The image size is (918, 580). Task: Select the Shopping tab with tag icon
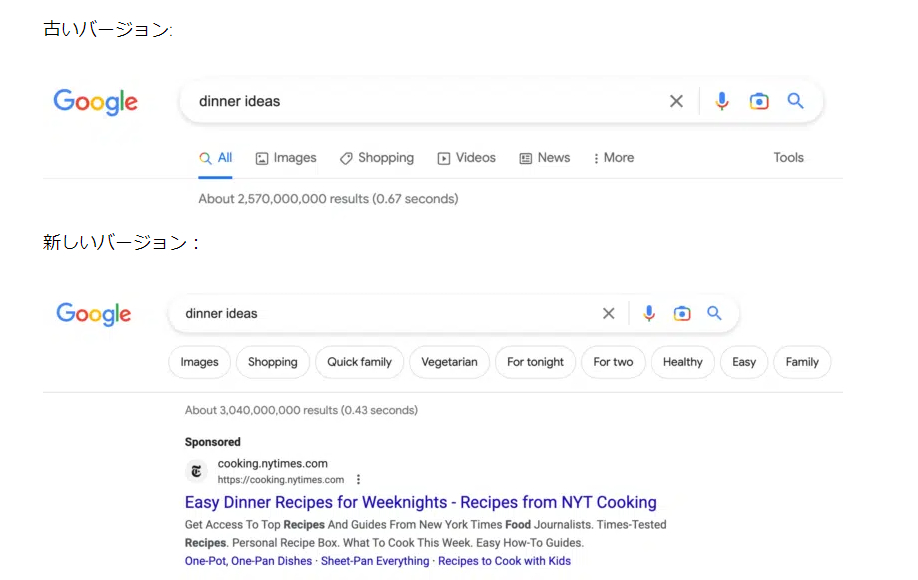(x=376, y=158)
